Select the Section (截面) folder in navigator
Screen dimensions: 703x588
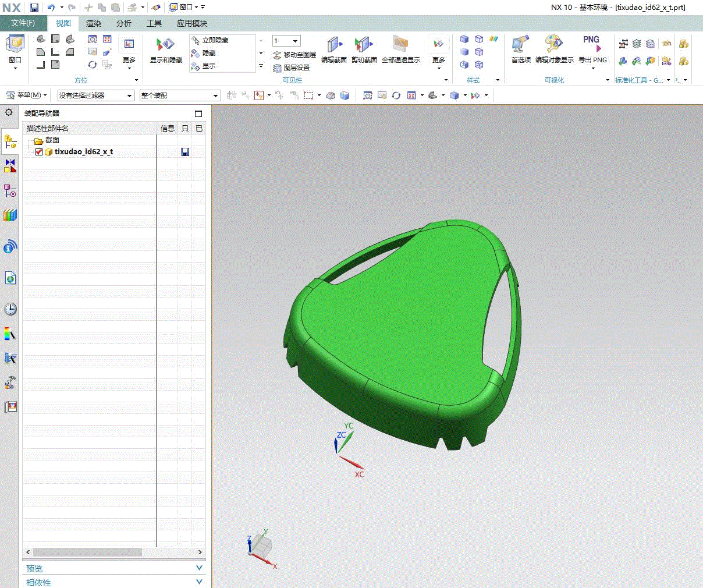coord(47,140)
